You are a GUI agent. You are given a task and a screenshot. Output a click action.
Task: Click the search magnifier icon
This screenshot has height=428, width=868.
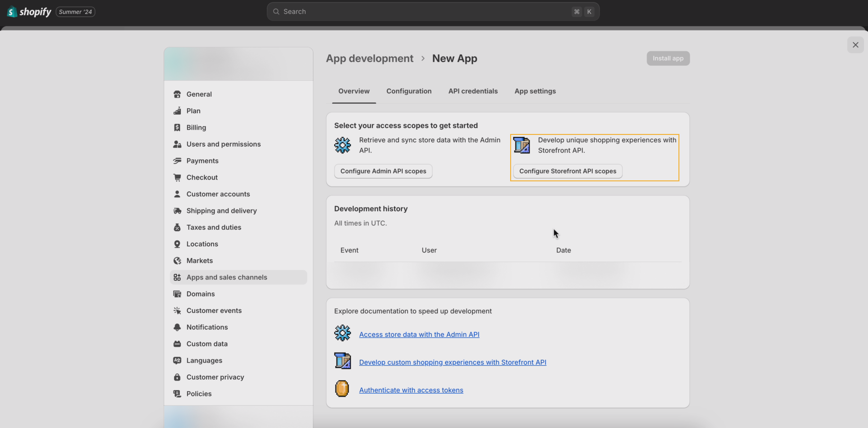pos(276,12)
